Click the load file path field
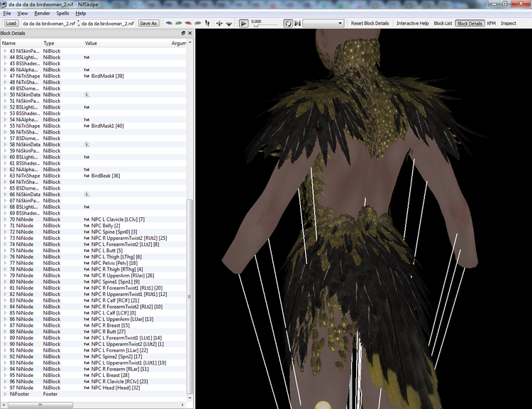Image resolution: width=532 pixels, height=409 pixels. [x=49, y=23]
